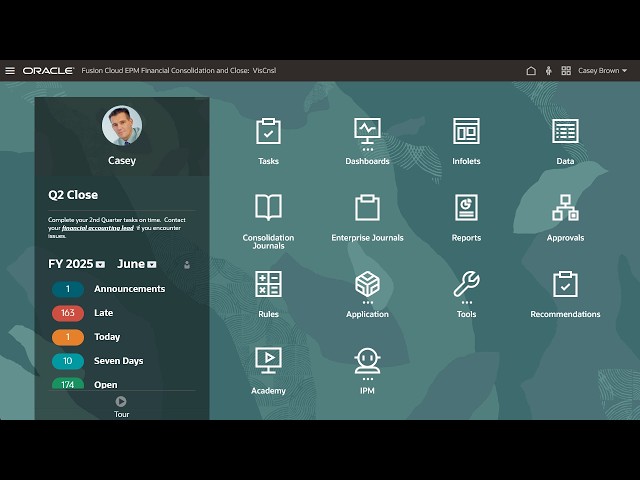Open the Dashboards cluster
The image size is (640, 480).
tap(367, 141)
